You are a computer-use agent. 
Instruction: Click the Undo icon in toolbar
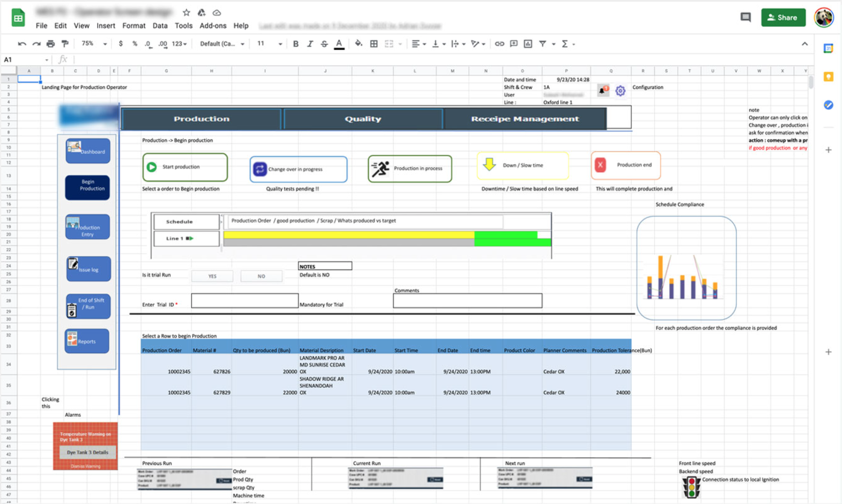[x=22, y=44]
